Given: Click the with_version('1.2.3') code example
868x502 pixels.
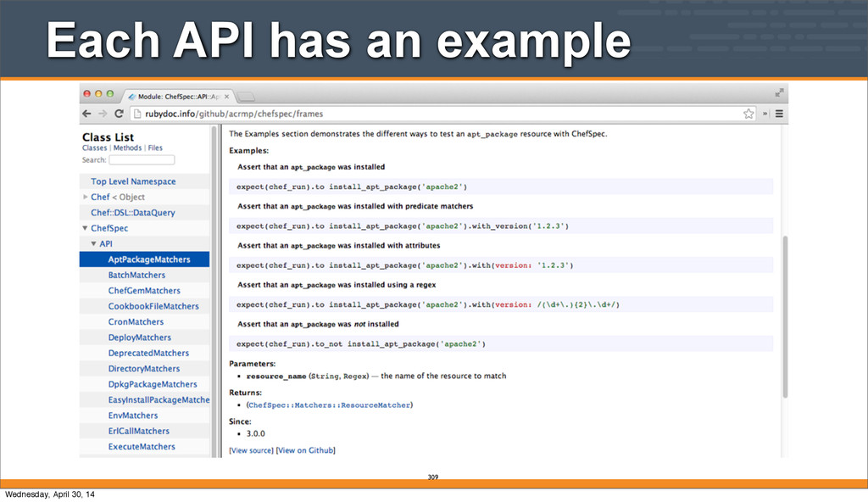Looking at the screenshot, I should point(501,226).
